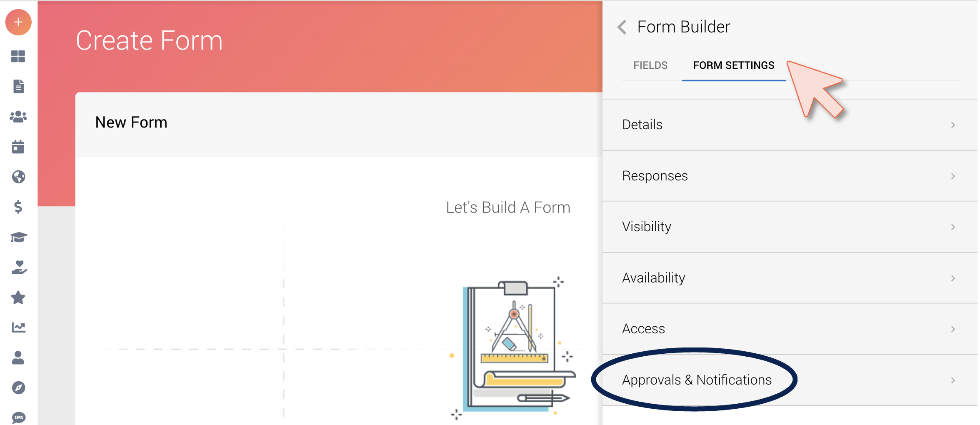Click the graduation cap icon
Image resolution: width=980 pixels, height=425 pixels.
click(x=18, y=237)
